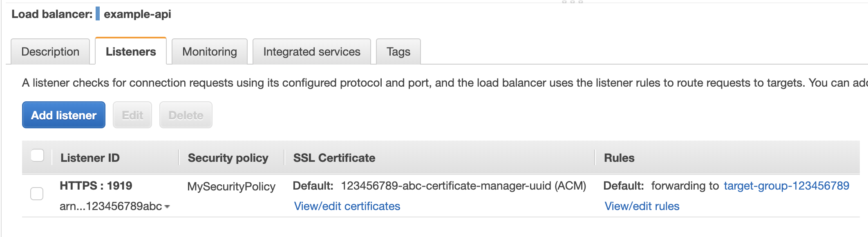The width and height of the screenshot is (868, 237).
Task: Click the blue load balancer color marker
Action: (98, 13)
